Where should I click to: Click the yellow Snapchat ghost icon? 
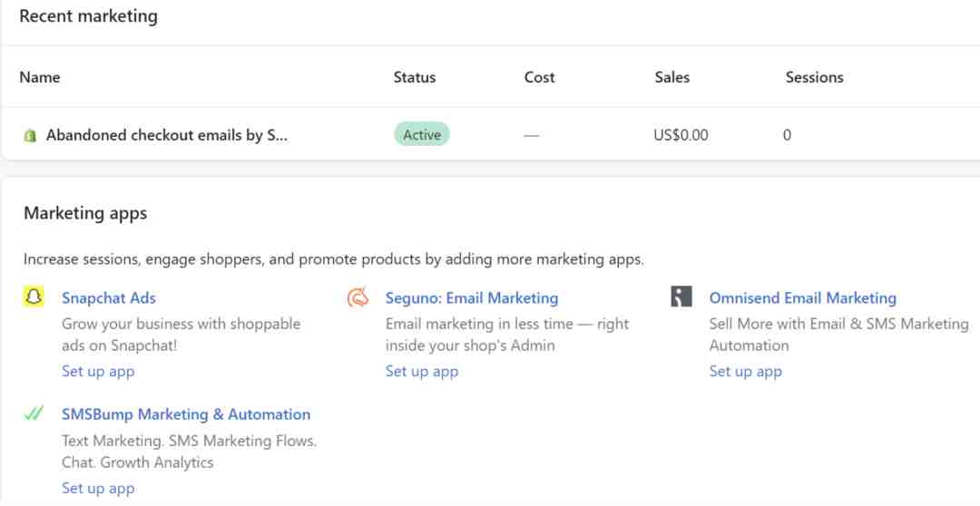(x=34, y=297)
